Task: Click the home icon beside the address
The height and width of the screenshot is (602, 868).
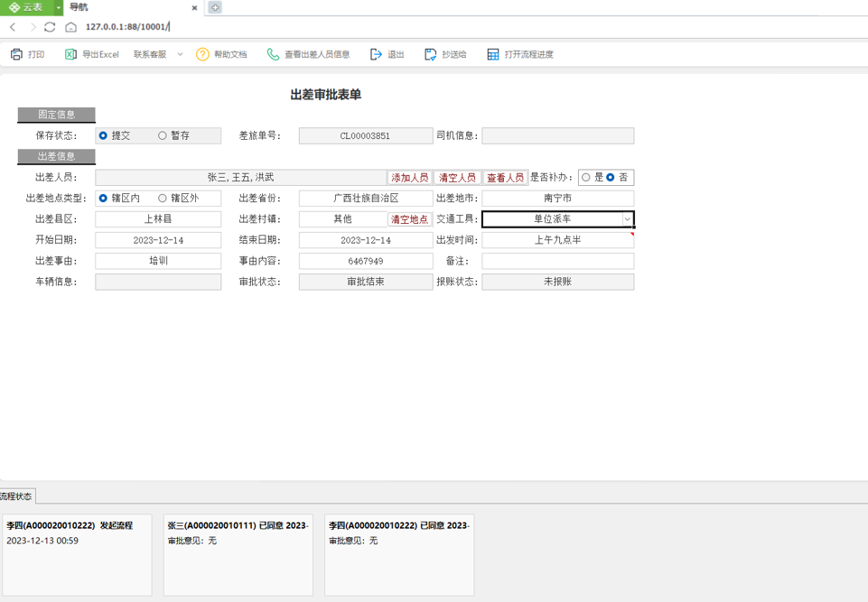Action: tap(70, 26)
